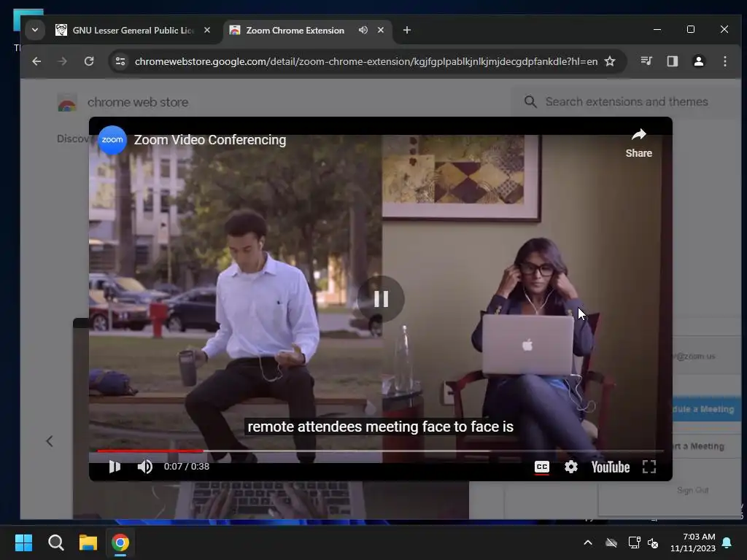View site information icon in address bar
Screen dimensions: 747x560
[x=120, y=61]
